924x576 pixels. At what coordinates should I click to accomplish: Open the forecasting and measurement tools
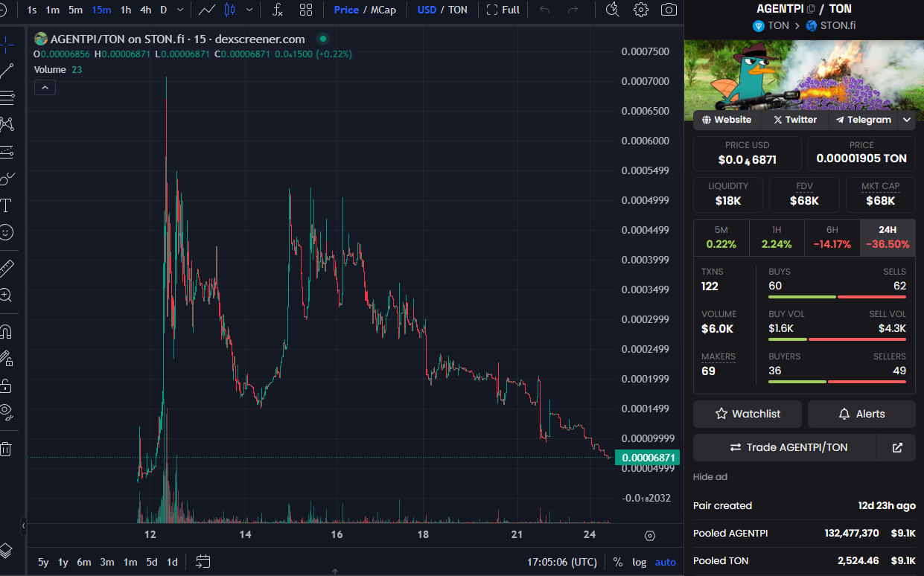6,152
